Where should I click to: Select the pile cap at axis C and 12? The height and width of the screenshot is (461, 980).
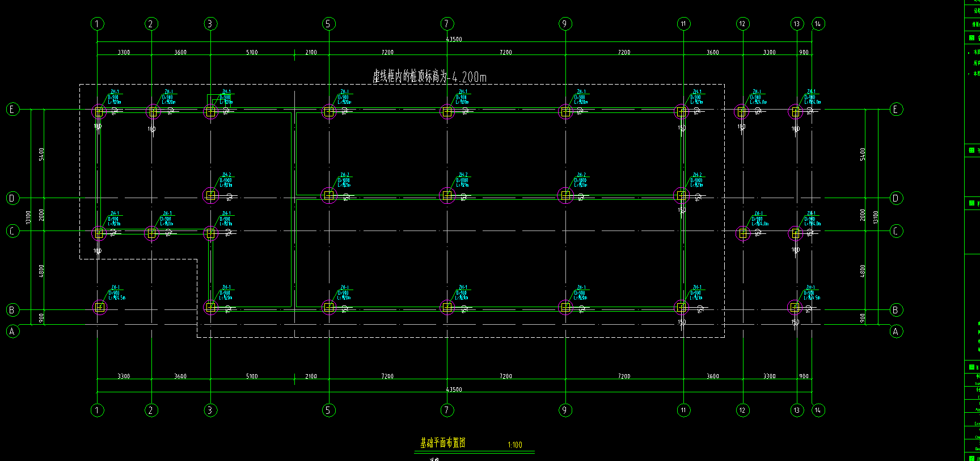click(743, 233)
